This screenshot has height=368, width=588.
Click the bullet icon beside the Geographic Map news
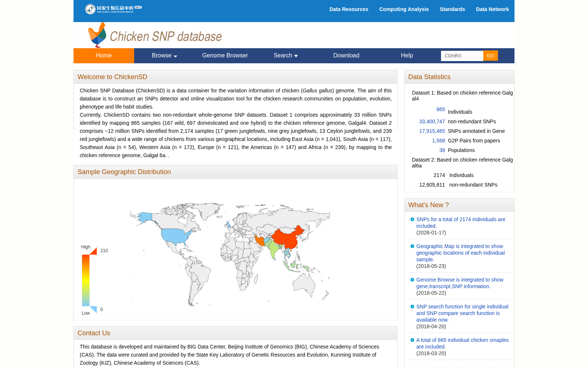point(412,246)
